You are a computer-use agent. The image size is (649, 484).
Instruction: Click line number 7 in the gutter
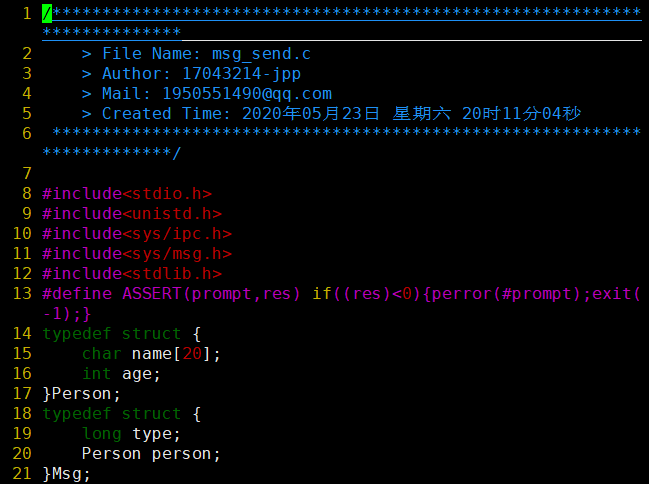27,173
